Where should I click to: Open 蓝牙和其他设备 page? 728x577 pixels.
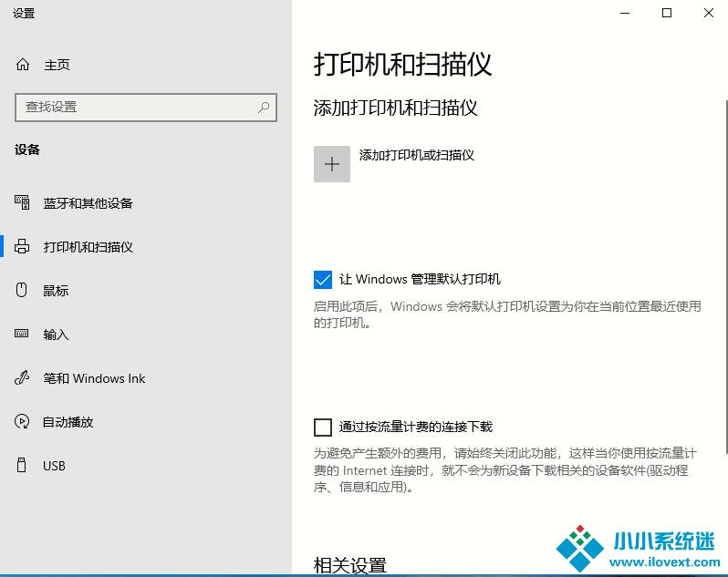tap(88, 202)
